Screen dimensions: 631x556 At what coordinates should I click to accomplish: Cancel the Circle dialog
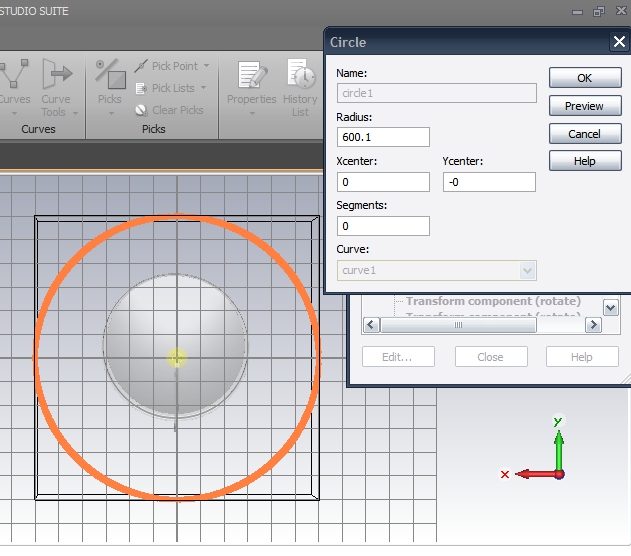click(x=584, y=134)
